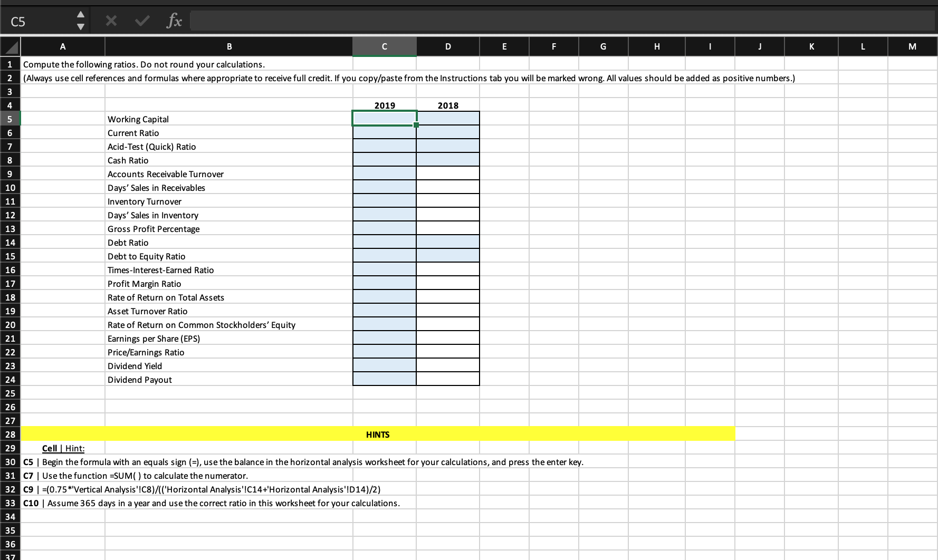Select row 5 header
The image size is (938, 560).
(x=10, y=119)
